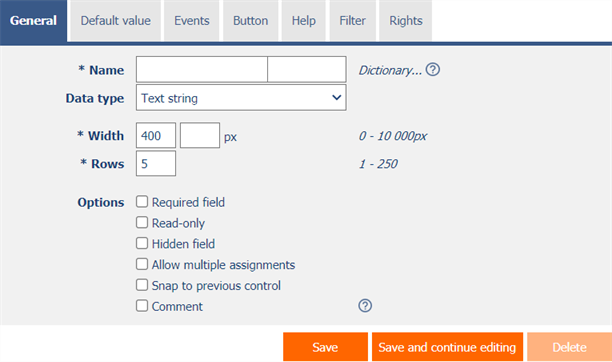Click the help icon beside Comment option

click(x=365, y=306)
